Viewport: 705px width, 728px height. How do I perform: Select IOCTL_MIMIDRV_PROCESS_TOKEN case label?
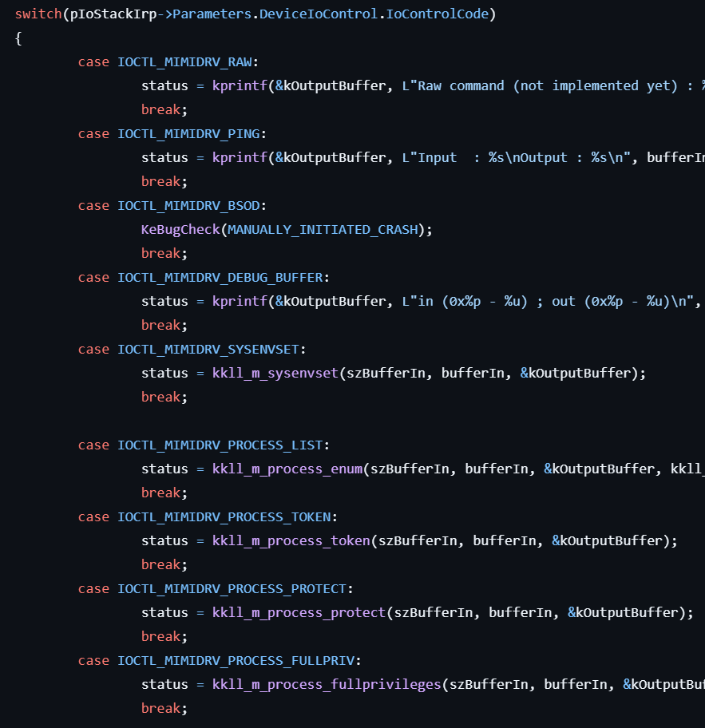tap(224, 517)
